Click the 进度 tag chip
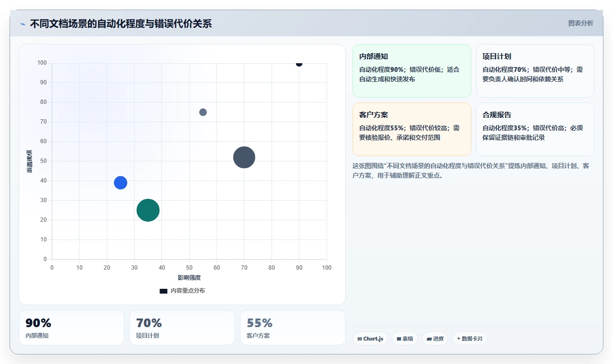Image resolution: width=613 pixels, height=364 pixels. click(x=435, y=339)
